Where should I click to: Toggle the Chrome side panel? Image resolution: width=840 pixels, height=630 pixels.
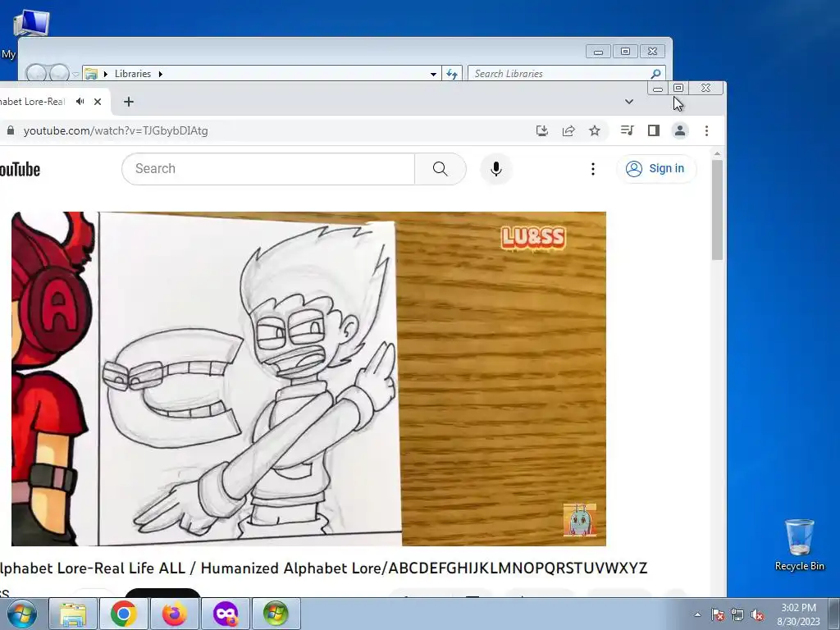click(654, 130)
